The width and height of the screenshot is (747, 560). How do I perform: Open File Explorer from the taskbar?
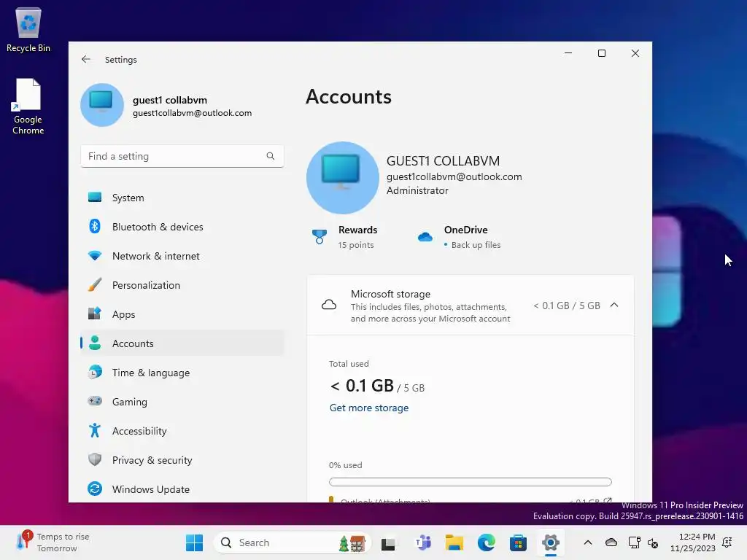454,542
